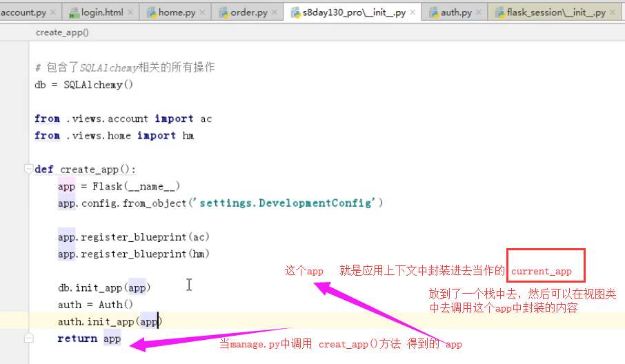Click 'app.register_blueprint(ac)' line

[x=134, y=237]
